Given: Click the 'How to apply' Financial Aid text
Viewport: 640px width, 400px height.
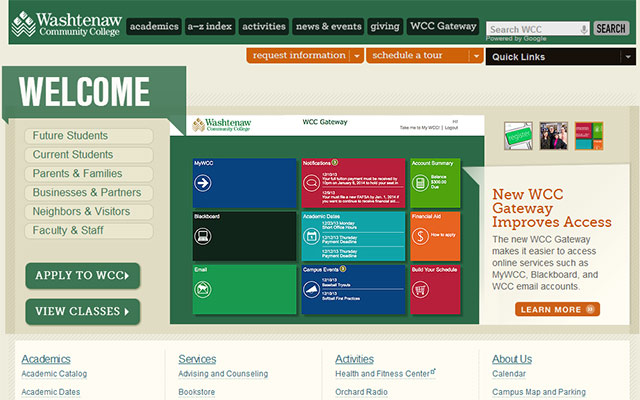Looking at the screenshot, I should tap(443, 235).
